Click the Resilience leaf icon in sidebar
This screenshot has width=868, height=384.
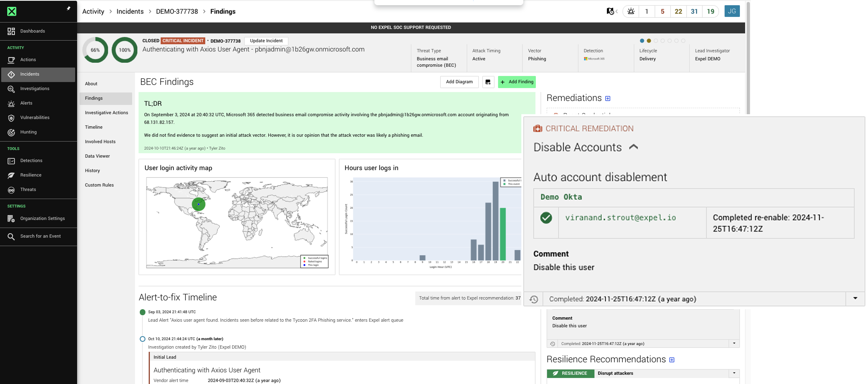11,175
